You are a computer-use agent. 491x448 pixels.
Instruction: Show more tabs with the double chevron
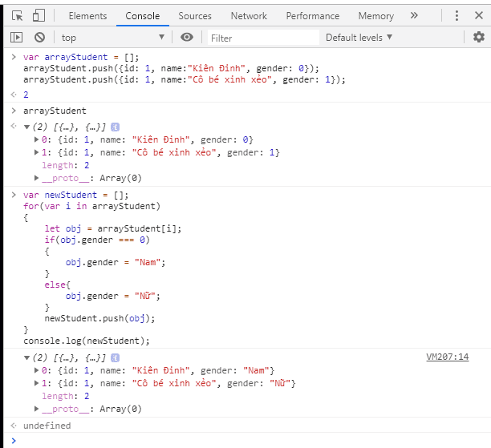[414, 15]
